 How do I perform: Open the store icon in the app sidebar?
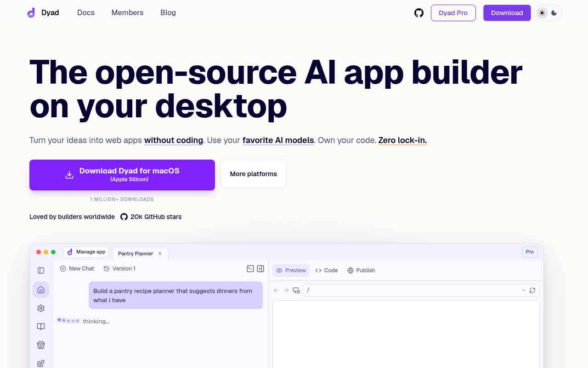pos(41,345)
